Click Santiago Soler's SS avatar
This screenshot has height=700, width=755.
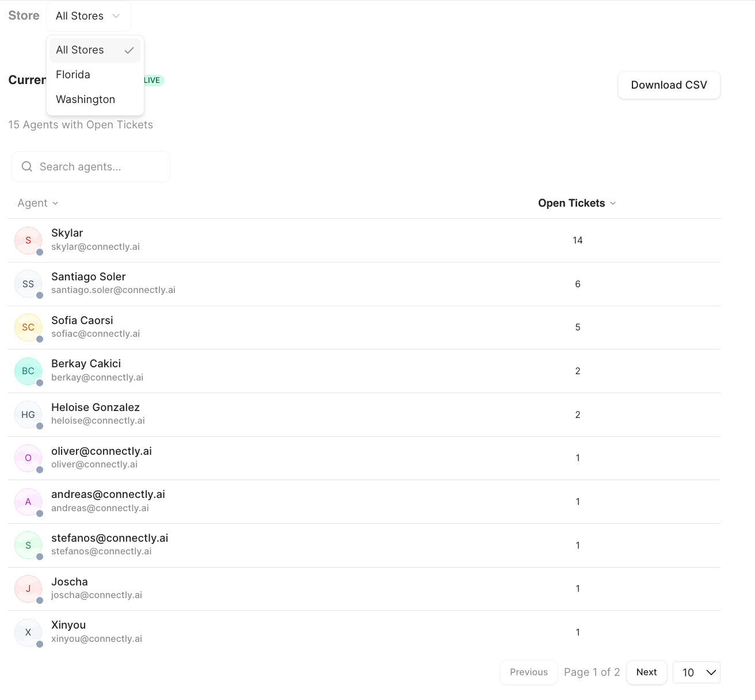pyautogui.click(x=28, y=284)
